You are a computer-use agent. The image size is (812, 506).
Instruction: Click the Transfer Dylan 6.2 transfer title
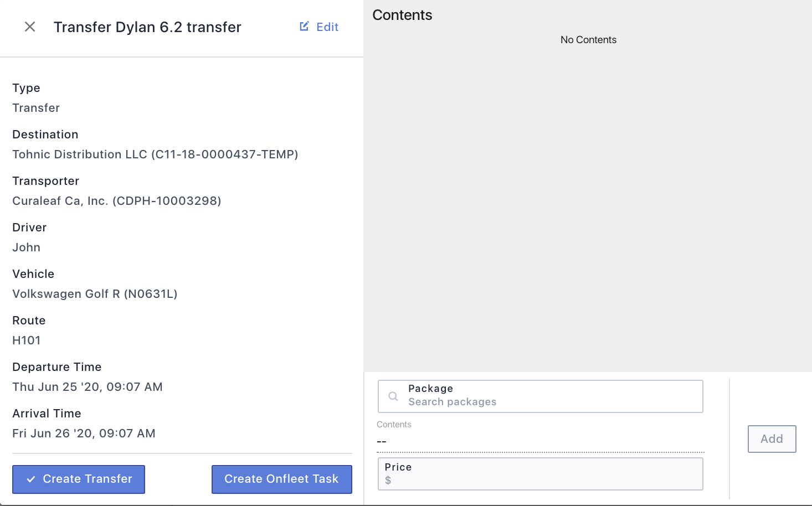tap(147, 27)
